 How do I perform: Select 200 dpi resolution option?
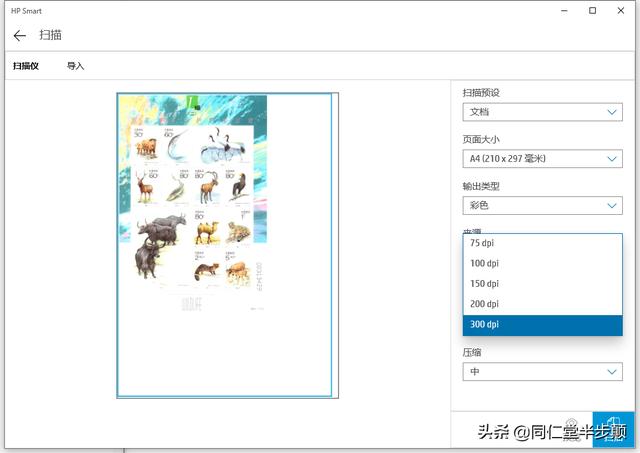pos(542,304)
